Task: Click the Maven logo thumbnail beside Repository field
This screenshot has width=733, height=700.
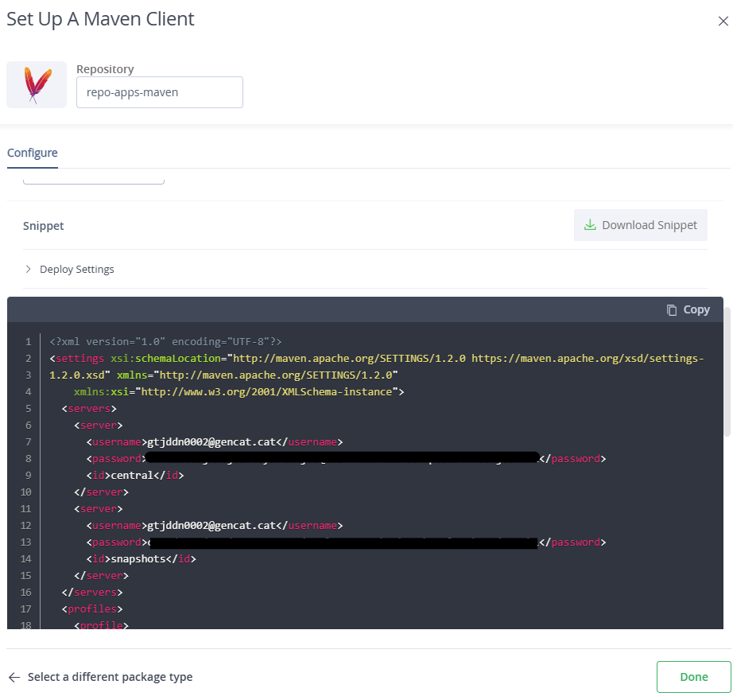Action: tap(36, 84)
